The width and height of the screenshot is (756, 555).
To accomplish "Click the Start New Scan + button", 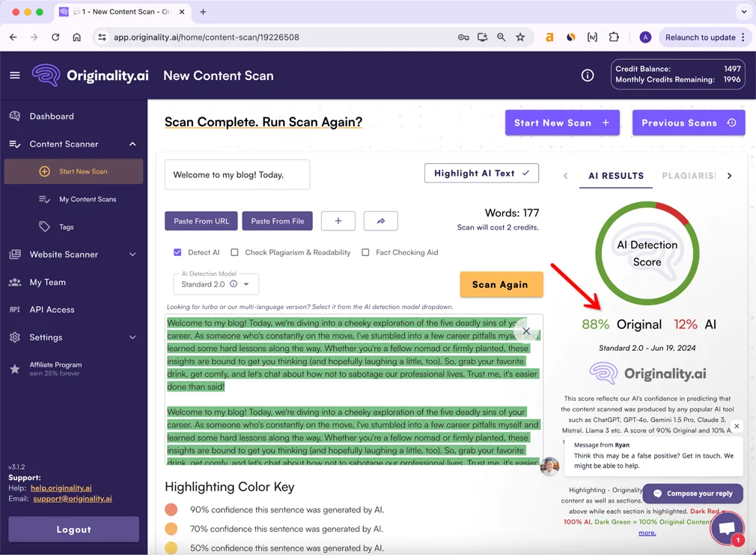I will 562,123.
